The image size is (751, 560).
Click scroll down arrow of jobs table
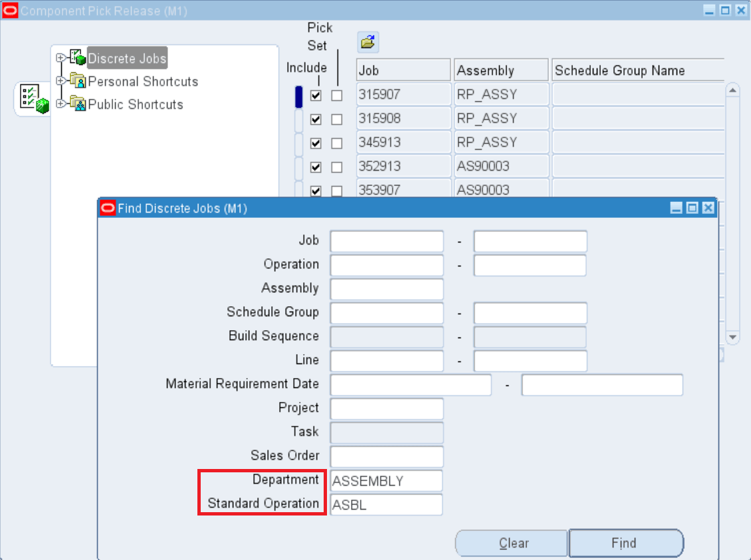click(x=732, y=337)
